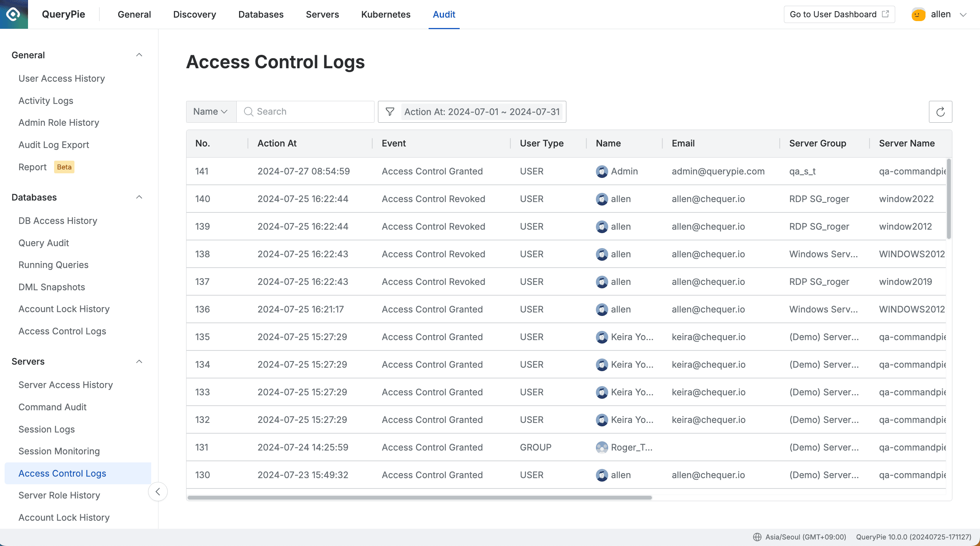
Task: Click the Roger_T group avatar in row 131
Action: coord(602,447)
